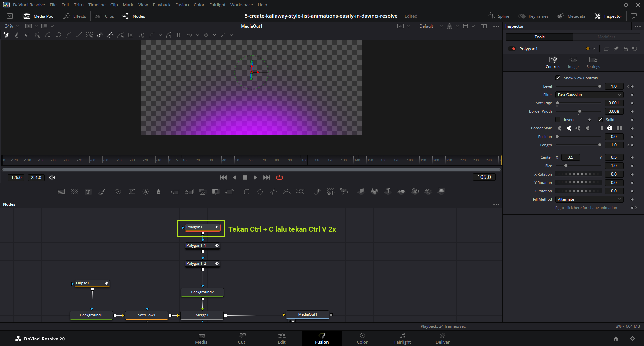Click the Text tool icon in Fusion toolbar
The height and width of the screenshot is (346, 644).
click(88, 192)
